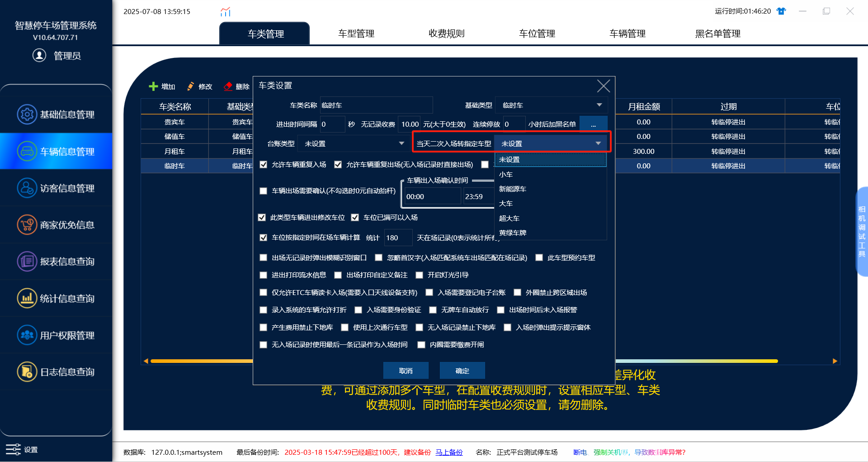Open 统计信息查询 chart icon
The image size is (868, 462).
27,298
